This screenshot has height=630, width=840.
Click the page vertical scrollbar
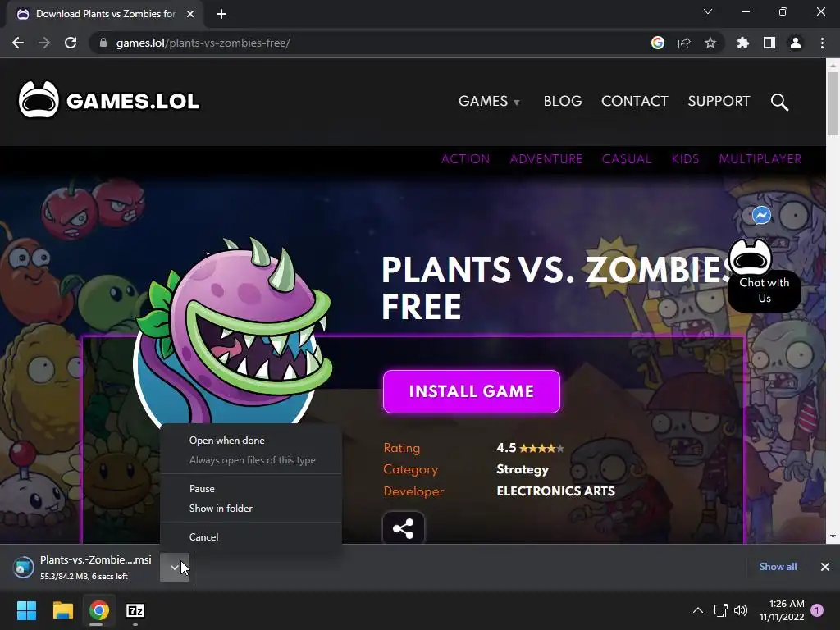click(x=833, y=103)
